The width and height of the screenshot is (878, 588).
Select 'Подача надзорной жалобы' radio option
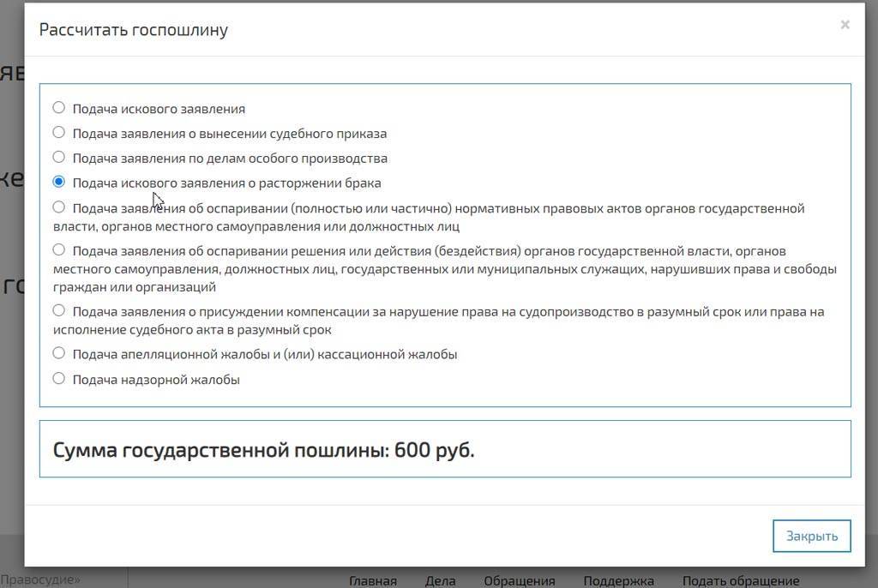click(x=59, y=378)
